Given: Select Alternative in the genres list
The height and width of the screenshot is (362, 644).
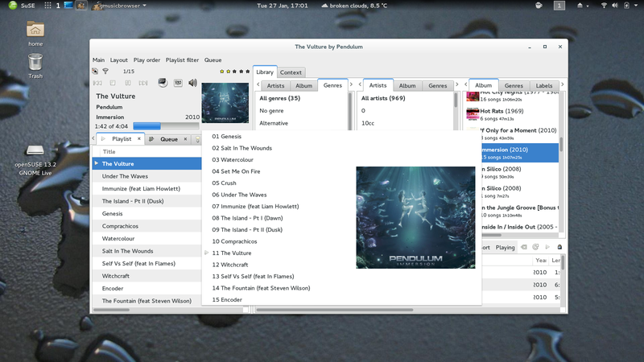Looking at the screenshot, I should (274, 123).
